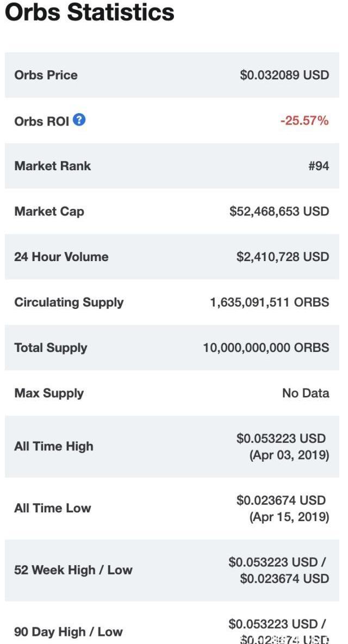Screen dimensions: 348x644
Task: Click the $0.032089 USD price value
Action: tap(284, 75)
